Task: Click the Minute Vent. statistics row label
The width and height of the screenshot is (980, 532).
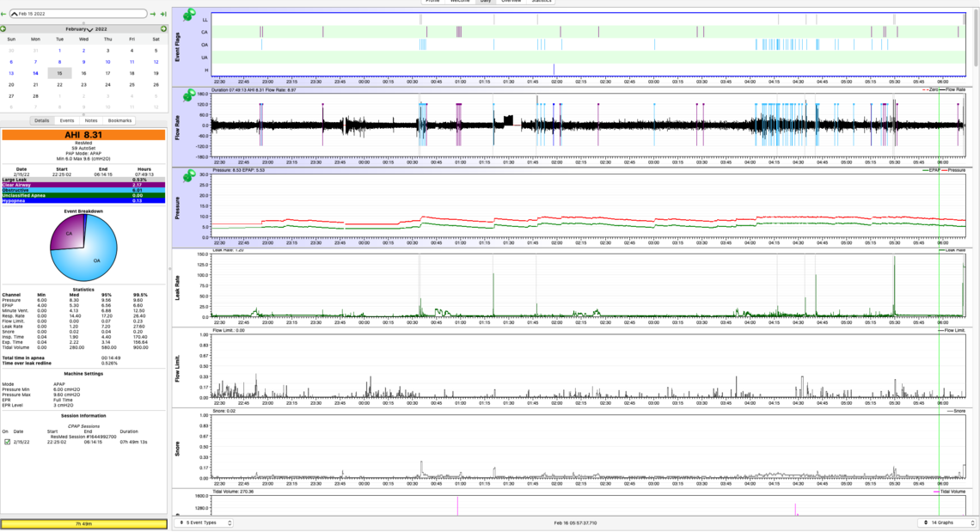Action: pos(15,311)
